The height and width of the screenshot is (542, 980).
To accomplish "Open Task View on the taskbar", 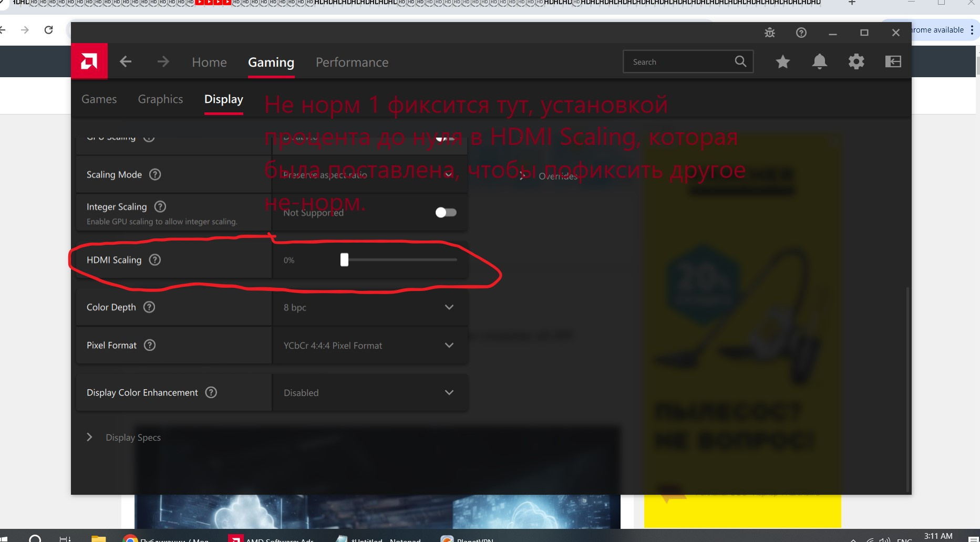I will point(65,539).
